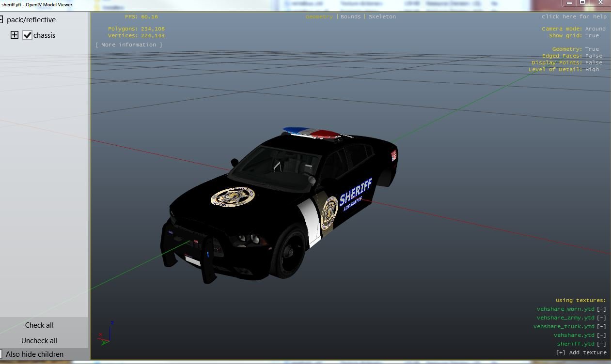
Task: Click the Vertices: 224,143 readout
Action: coord(136,35)
